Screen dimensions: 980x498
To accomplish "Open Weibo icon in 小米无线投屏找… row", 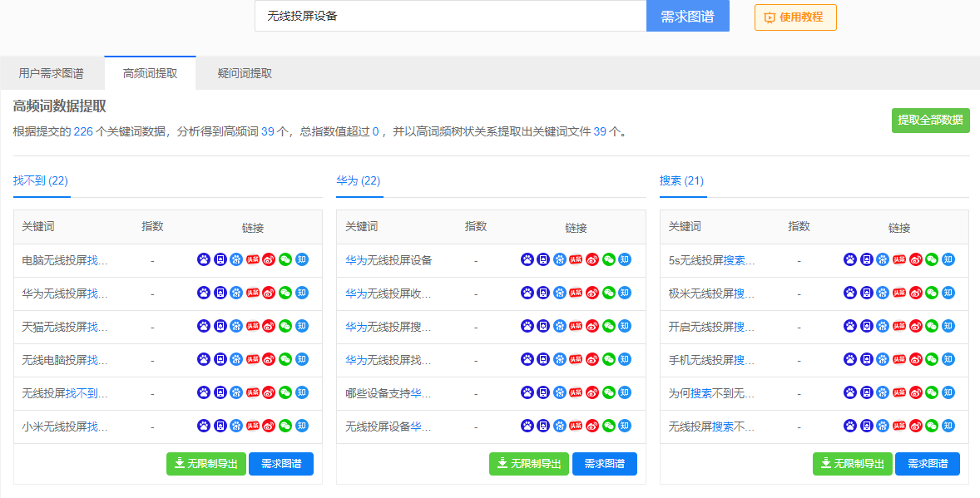I will (x=269, y=426).
